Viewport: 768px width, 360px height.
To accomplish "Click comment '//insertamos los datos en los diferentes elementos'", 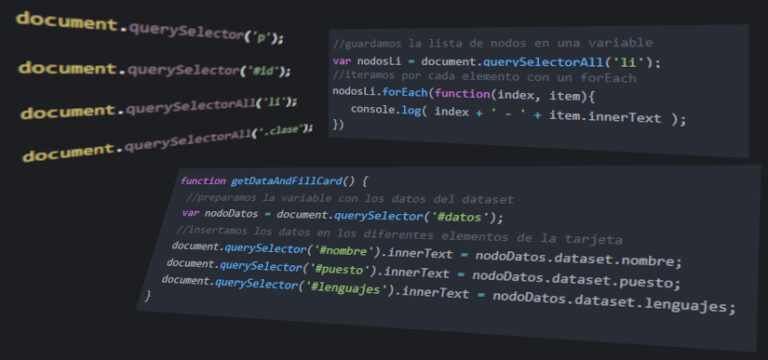I will [x=400, y=234].
